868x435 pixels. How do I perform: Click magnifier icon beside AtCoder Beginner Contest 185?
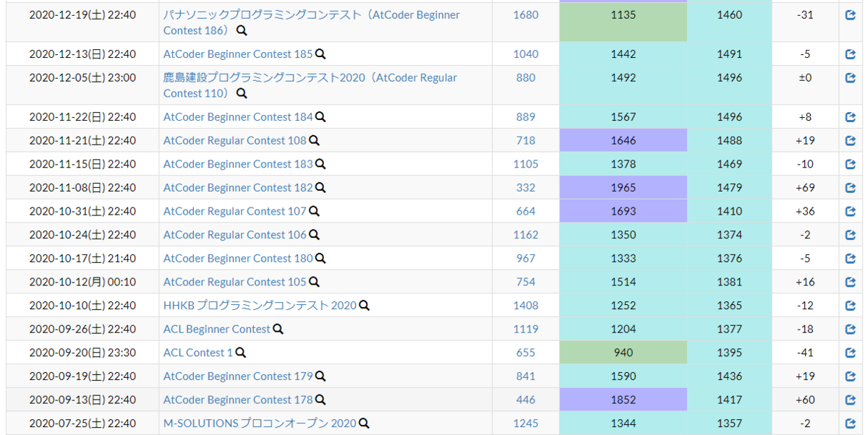[x=320, y=54]
